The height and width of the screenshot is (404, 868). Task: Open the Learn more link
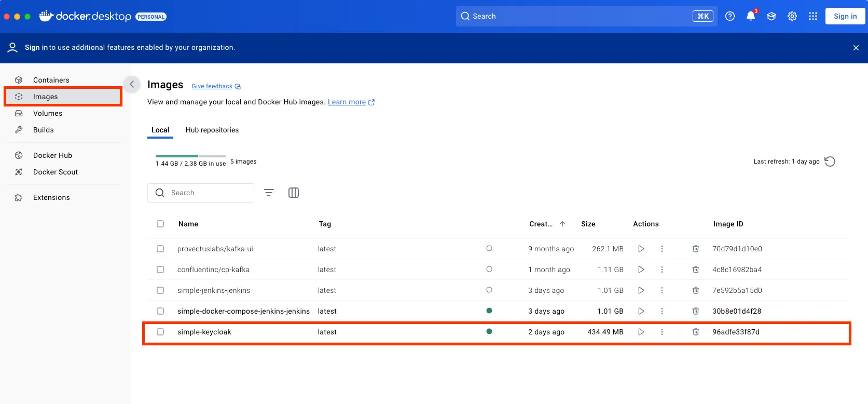tap(351, 102)
